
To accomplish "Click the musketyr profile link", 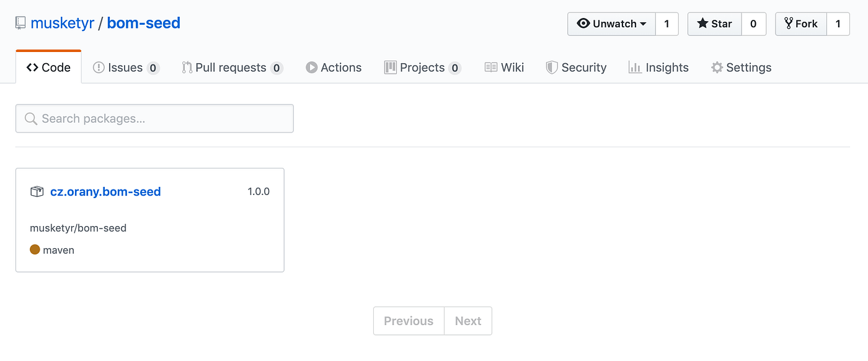I will pyautogui.click(x=62, y=22).
